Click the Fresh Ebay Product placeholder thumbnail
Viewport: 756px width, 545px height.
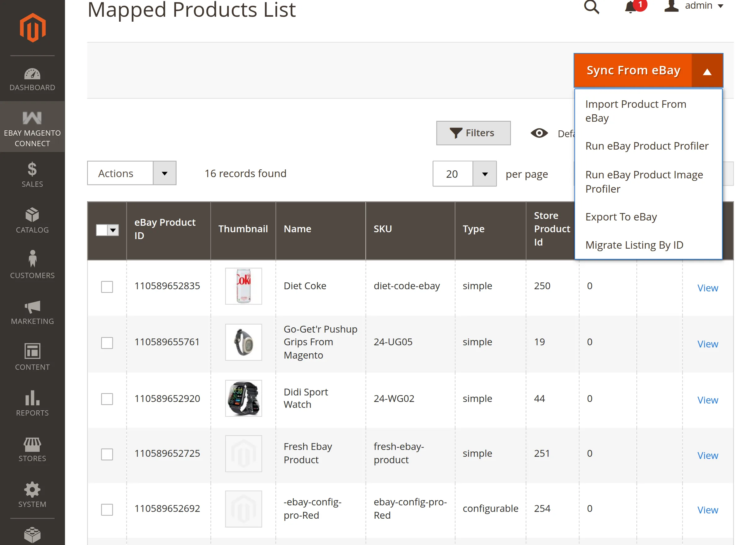243,453
